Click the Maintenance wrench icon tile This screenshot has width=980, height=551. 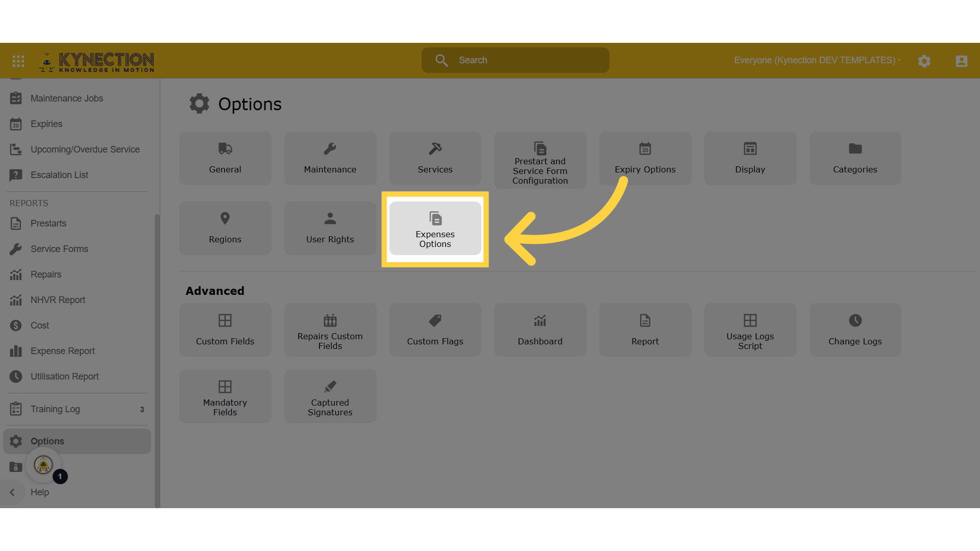pyautogui.click(x=330, y=159)
